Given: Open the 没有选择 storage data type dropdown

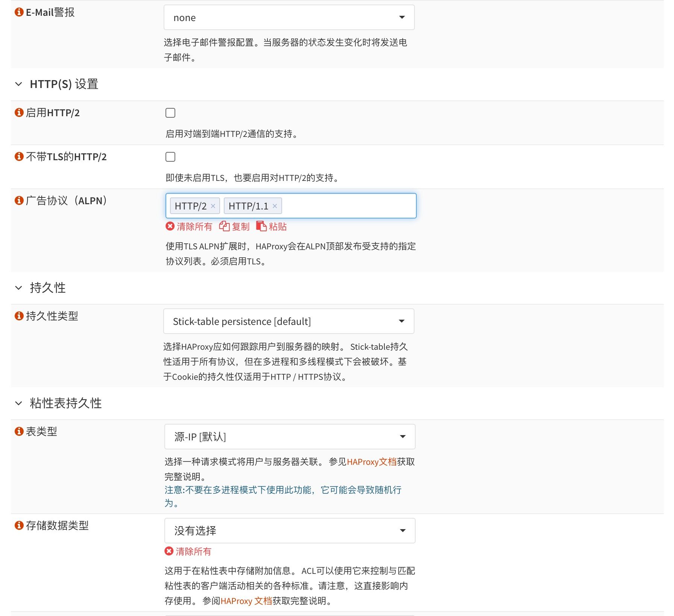Looking at the screenshot, I should click(290, 531).
